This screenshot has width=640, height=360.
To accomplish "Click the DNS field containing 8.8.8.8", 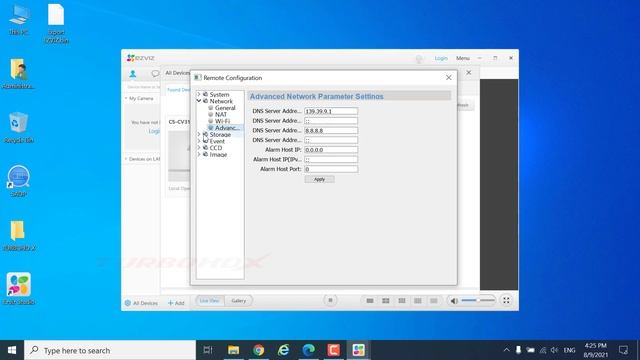I will (331, 131).
